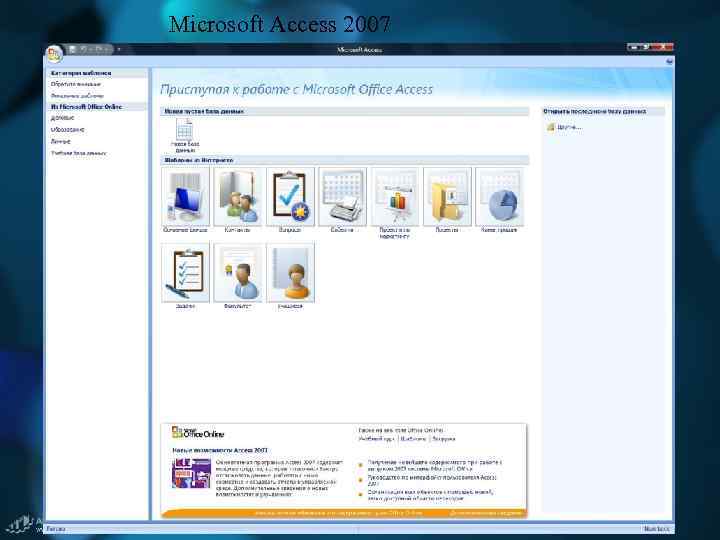Close the Microsoft Access window

coord(663,47)
